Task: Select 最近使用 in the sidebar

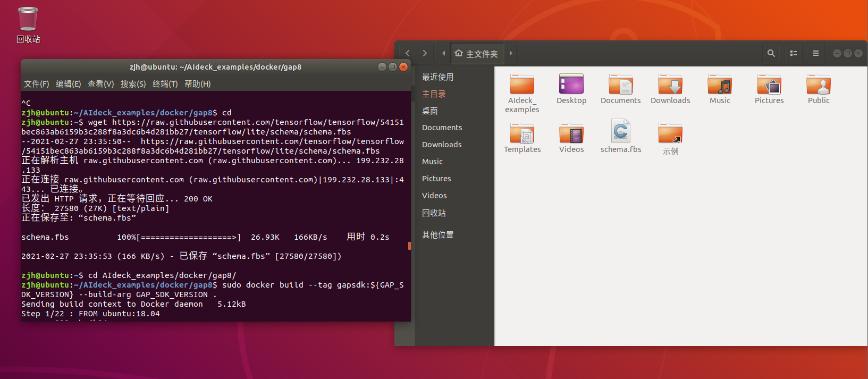Action: click(437, 77)
